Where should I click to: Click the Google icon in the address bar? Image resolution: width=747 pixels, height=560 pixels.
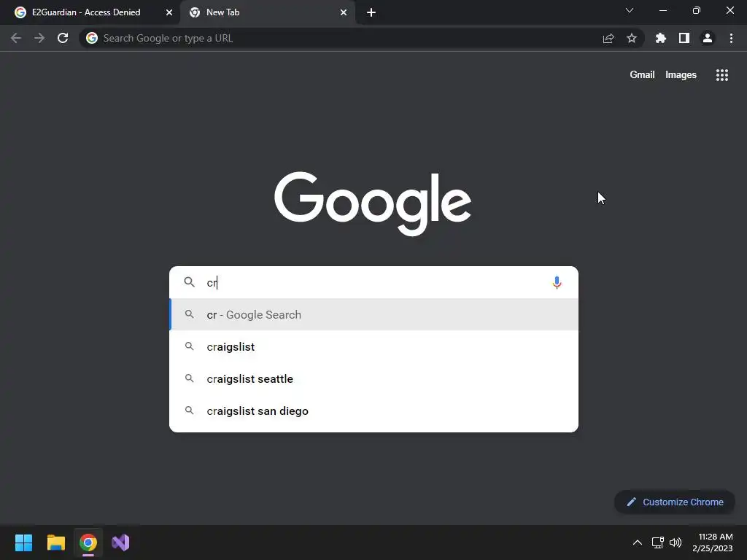tap(92, 38)
